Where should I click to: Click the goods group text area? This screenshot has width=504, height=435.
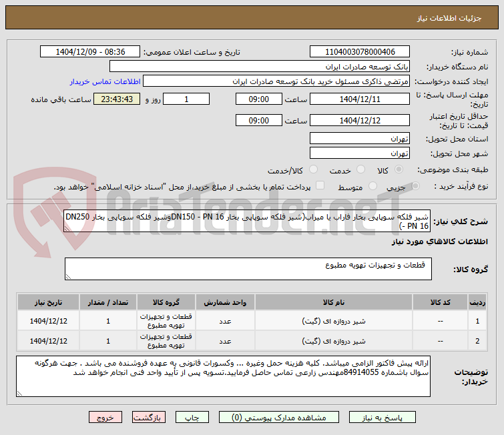pos(248,269)
